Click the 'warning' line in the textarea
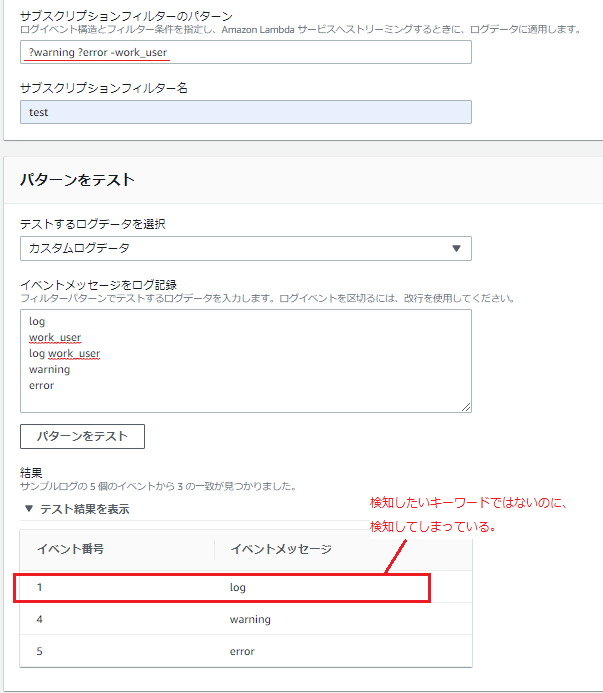The width and height of the screenshot is (603, 693). (50, 369)
